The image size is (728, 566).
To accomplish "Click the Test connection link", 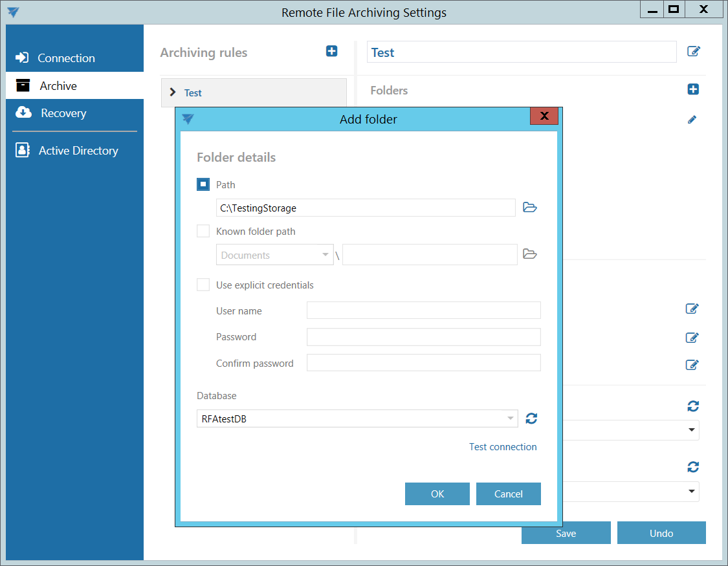I will click(x=503, y=447).
